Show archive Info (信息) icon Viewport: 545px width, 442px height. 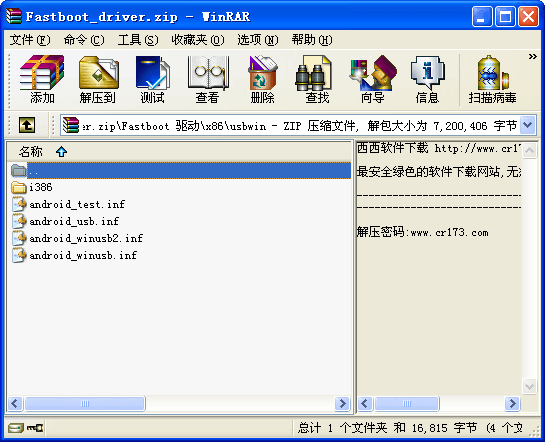click(x=428, y=79)
